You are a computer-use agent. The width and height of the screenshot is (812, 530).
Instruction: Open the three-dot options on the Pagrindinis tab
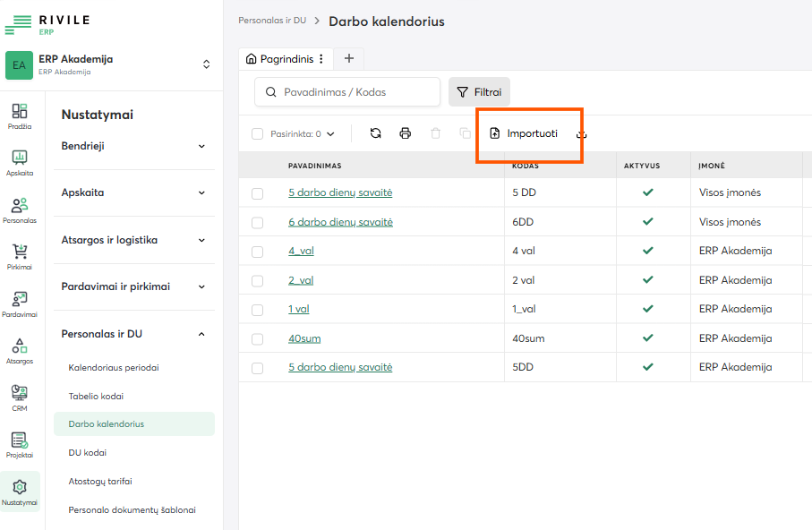pos(321,59)
